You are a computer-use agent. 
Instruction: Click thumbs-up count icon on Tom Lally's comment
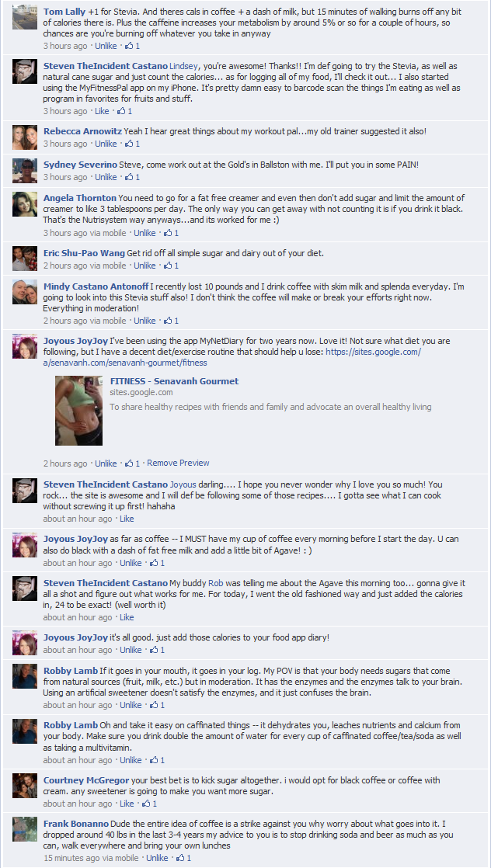[129, 45]
